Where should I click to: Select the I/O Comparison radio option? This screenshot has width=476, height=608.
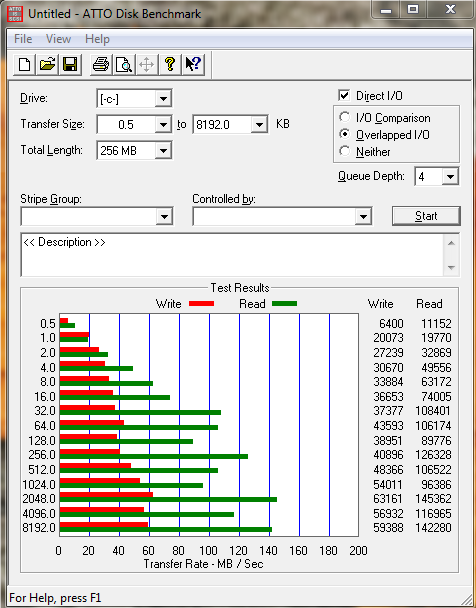[x=344, y=117]
